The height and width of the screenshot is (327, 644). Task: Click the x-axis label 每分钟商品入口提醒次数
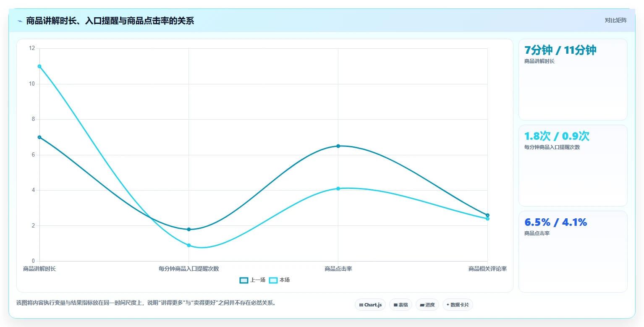(189, 269)
